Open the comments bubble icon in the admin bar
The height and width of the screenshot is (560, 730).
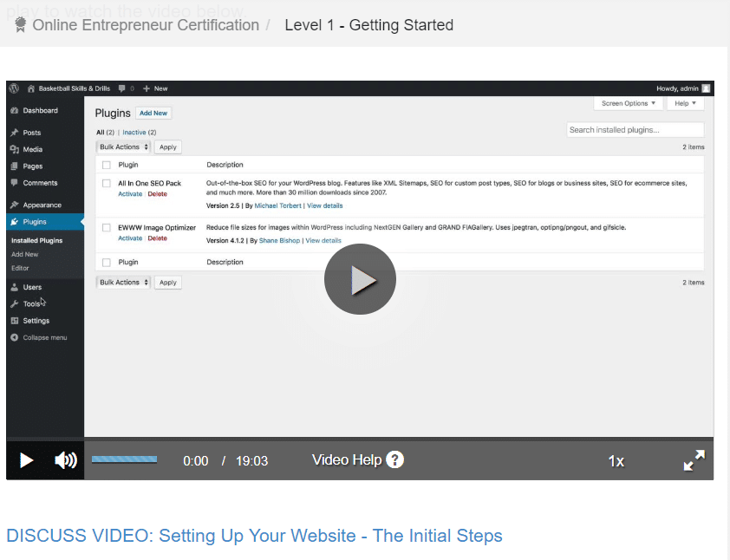[122, 88]
